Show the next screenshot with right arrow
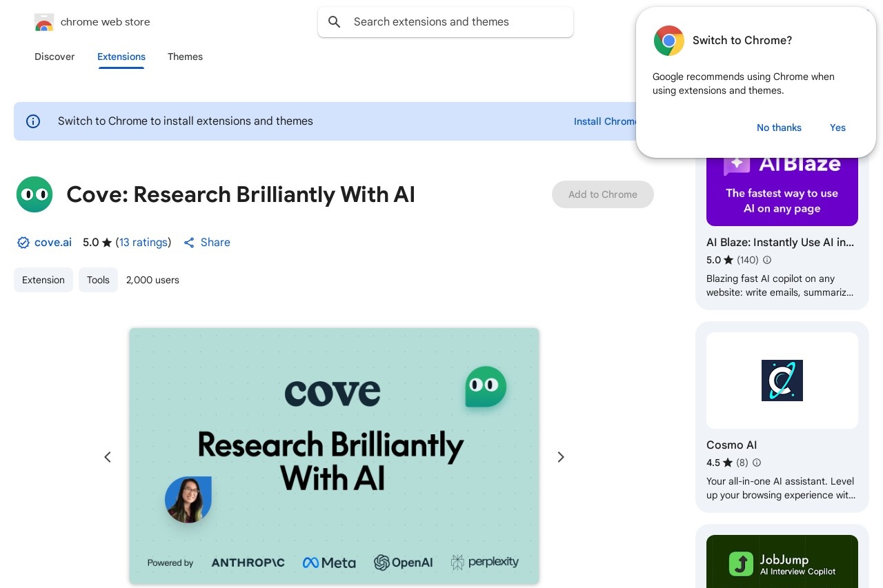The height and width of the screenshot is (588, 883). pyautogui.click(x=561, y=457)
